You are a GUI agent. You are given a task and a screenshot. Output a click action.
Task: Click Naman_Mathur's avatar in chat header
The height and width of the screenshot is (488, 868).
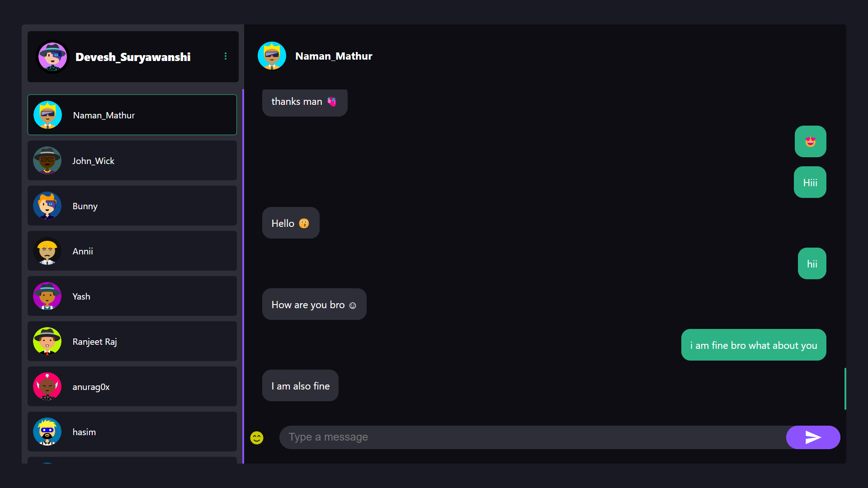point(272,56)
